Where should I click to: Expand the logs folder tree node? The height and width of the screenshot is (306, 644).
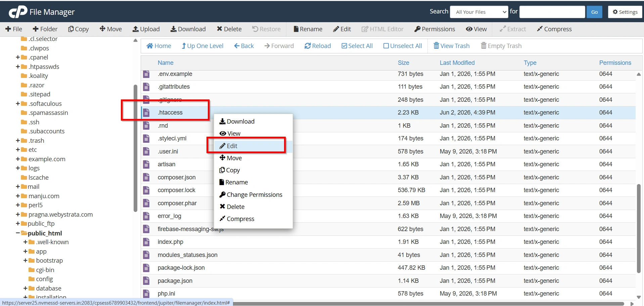click(x=18, y=168)
